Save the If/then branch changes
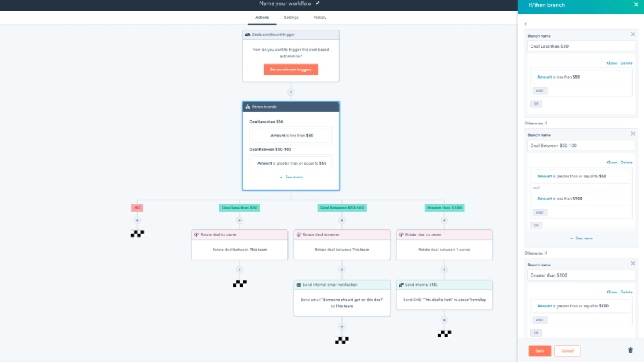This screenshot has width=644, height=362. [539, 351]
